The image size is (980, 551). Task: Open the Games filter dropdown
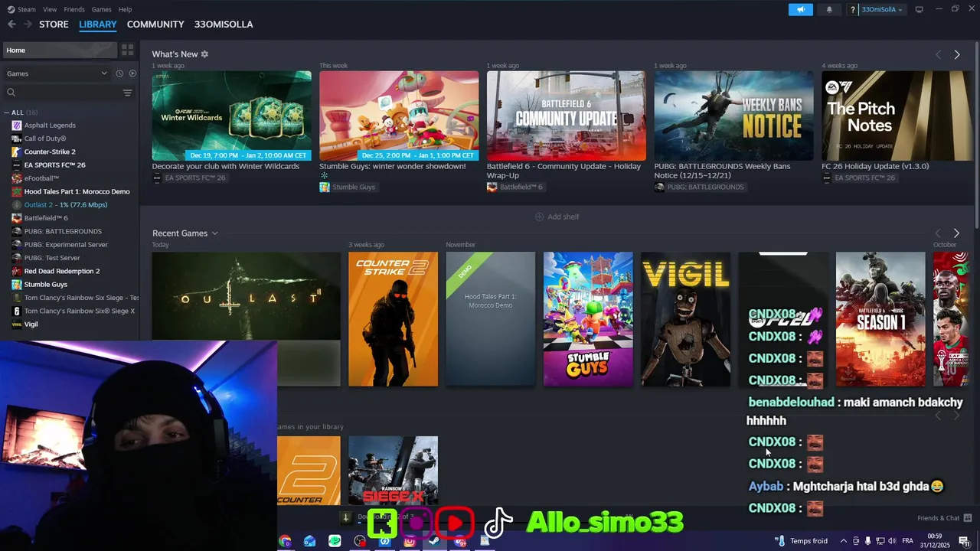[57, 73]
